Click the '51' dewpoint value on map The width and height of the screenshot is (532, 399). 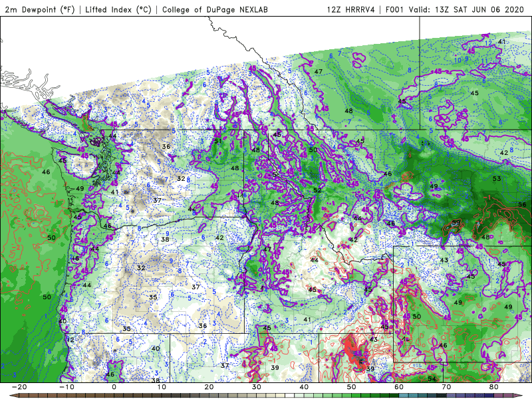point(218,141)
